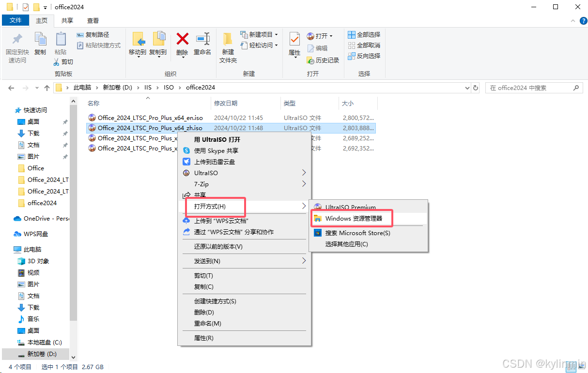Choose Open with UltraISO in context menu
Viewport: 588px width, 373px height.
[244, 139]
